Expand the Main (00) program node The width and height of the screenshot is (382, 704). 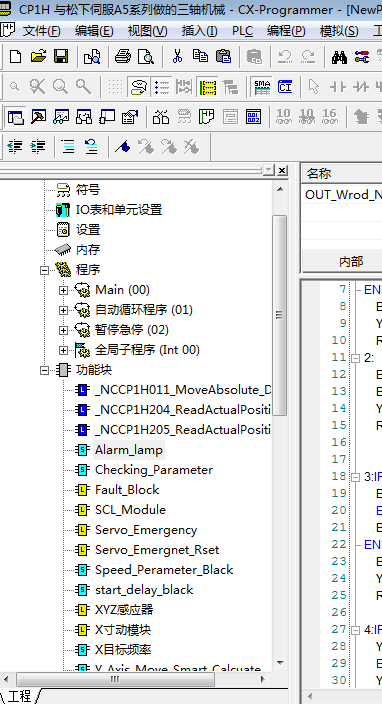pyautogui.click(x=63, y=290)
